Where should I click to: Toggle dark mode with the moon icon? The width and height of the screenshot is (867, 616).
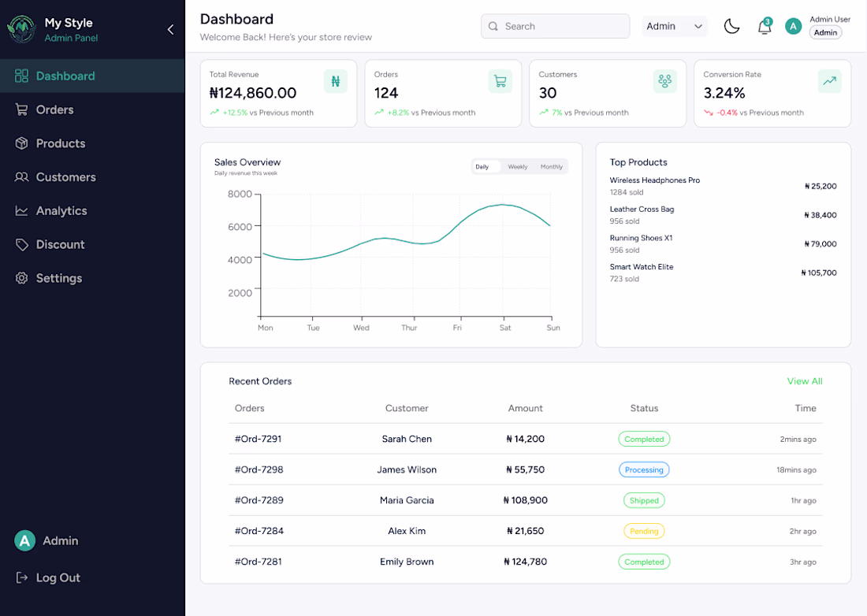[731, 26]
